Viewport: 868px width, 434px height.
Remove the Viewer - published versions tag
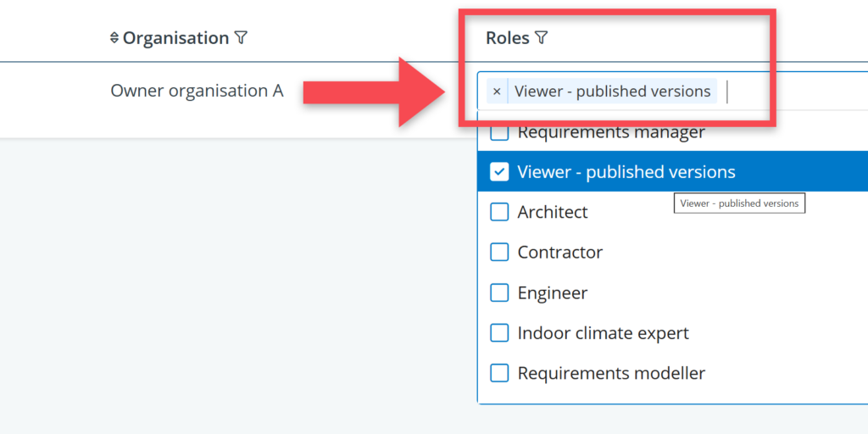[497, 92]
